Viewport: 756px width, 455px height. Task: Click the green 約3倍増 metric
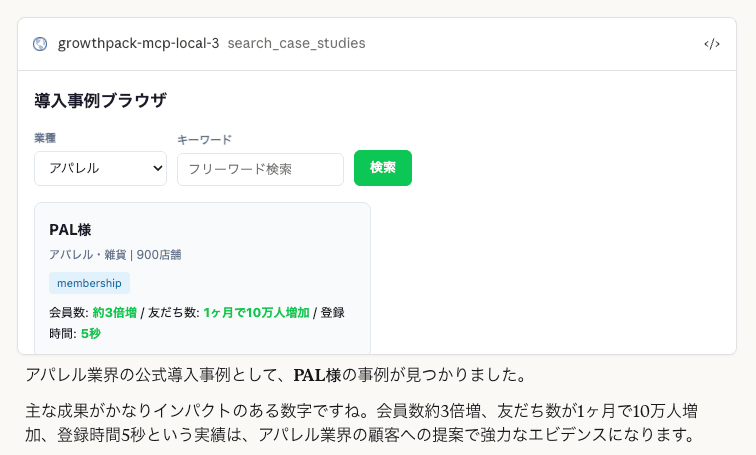point(114,313)
